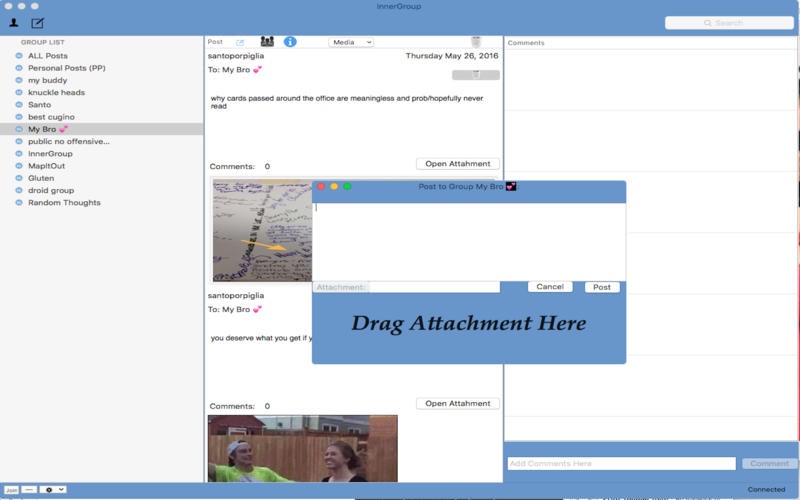Screen dimensions: 800x500
Task: Click the Connected status text
Action: point(766,489)
